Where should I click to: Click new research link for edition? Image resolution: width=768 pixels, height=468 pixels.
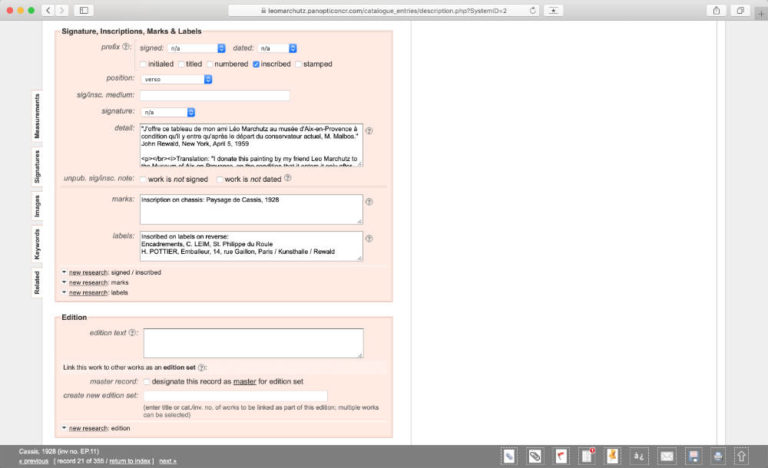[x=88, y=428]
